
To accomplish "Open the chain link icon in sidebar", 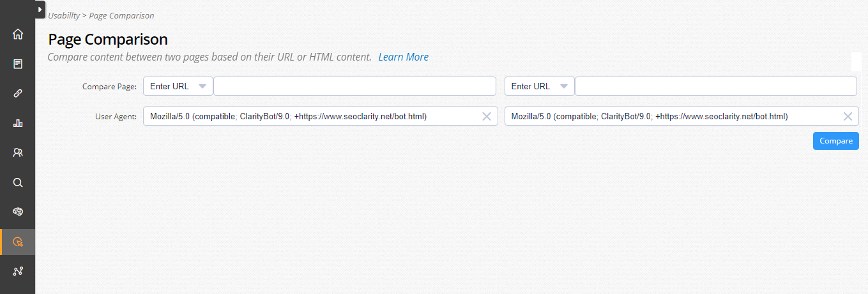I will pyautogui.click(x=18, y=93).
